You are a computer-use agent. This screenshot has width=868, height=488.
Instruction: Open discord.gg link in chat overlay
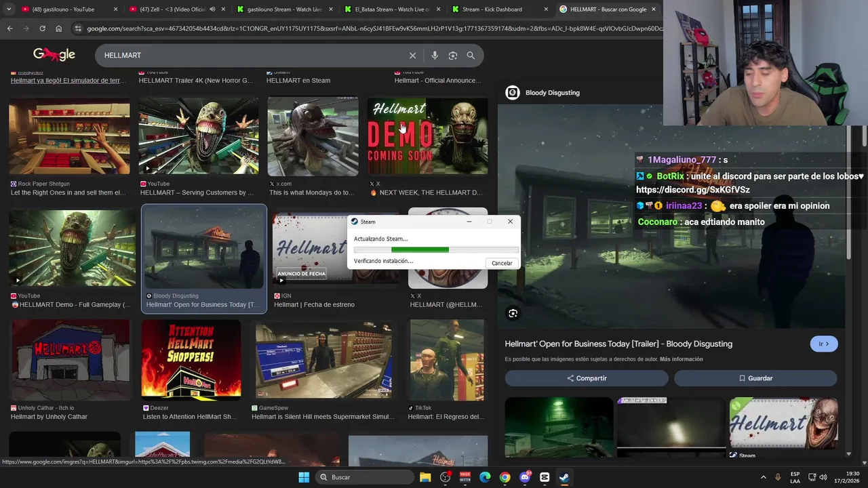tap(693, 190)
